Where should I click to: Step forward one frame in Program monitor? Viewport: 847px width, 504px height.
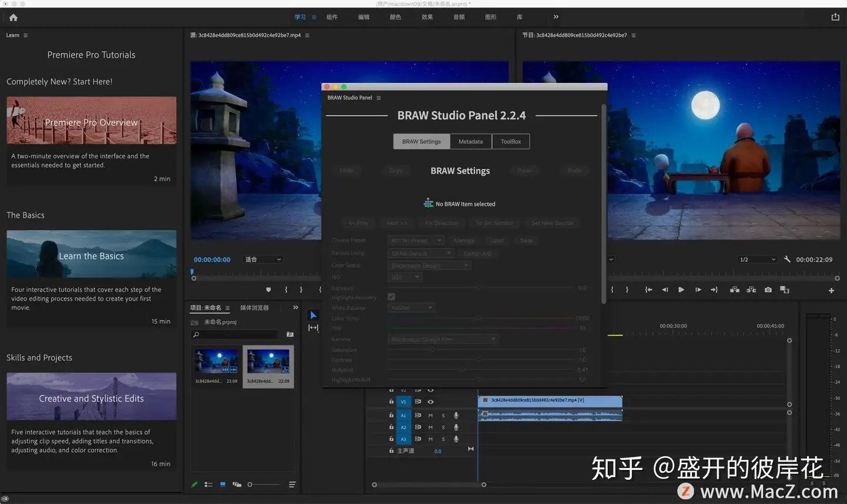(698, 289)
